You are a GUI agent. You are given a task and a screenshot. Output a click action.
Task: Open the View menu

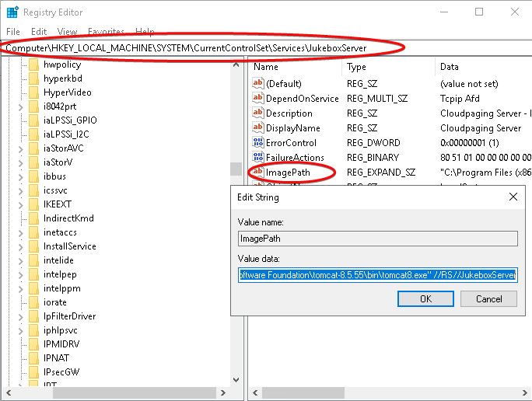[67, 32]
